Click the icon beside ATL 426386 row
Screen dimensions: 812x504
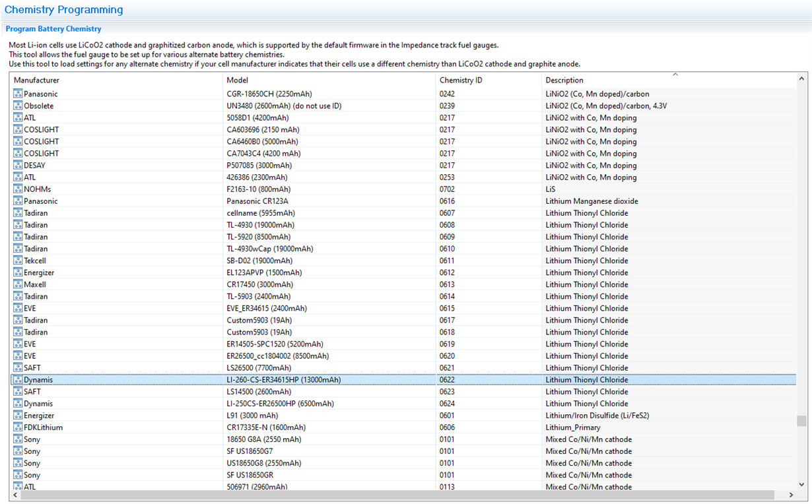click(18, 177)
